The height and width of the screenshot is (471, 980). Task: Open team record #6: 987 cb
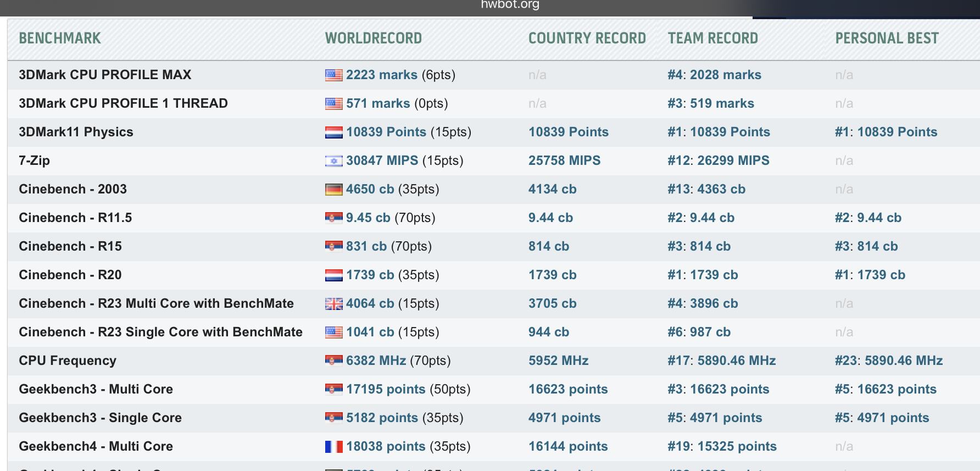[x=699, y=332]
